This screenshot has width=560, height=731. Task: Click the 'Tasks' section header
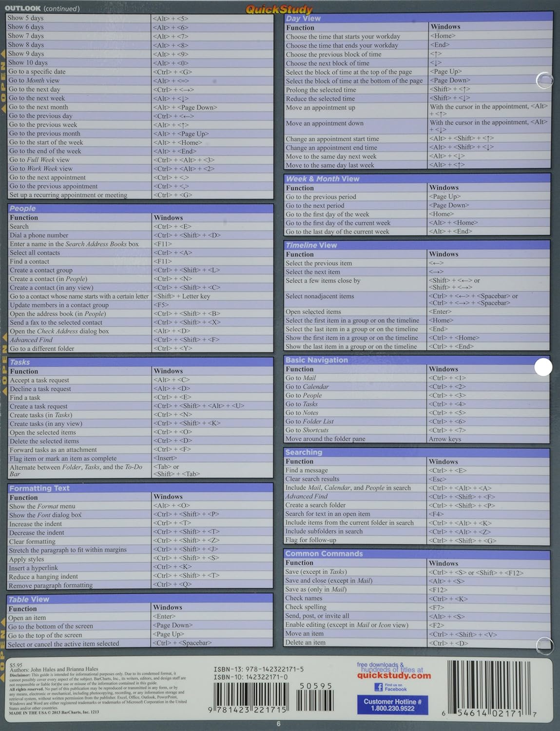pos(140,362)
